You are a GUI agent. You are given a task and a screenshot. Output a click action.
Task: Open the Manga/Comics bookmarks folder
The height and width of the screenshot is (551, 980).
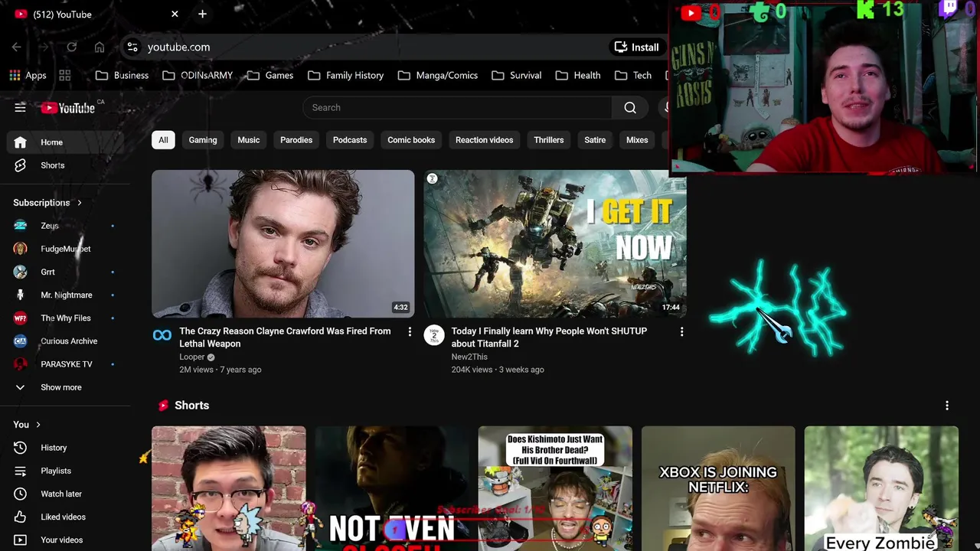(x=437, y=75)
